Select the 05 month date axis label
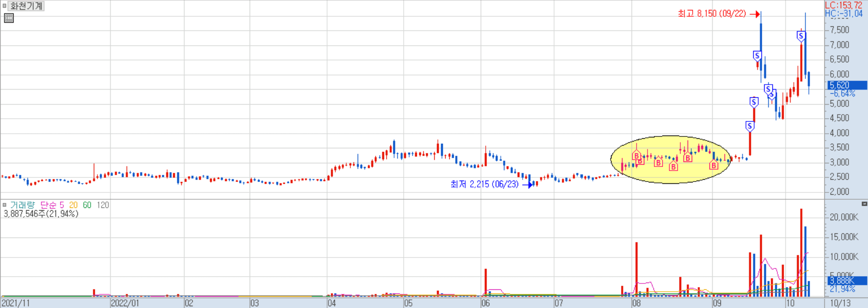868x308 pixels. pyautogui.click(x=408, y=303)
